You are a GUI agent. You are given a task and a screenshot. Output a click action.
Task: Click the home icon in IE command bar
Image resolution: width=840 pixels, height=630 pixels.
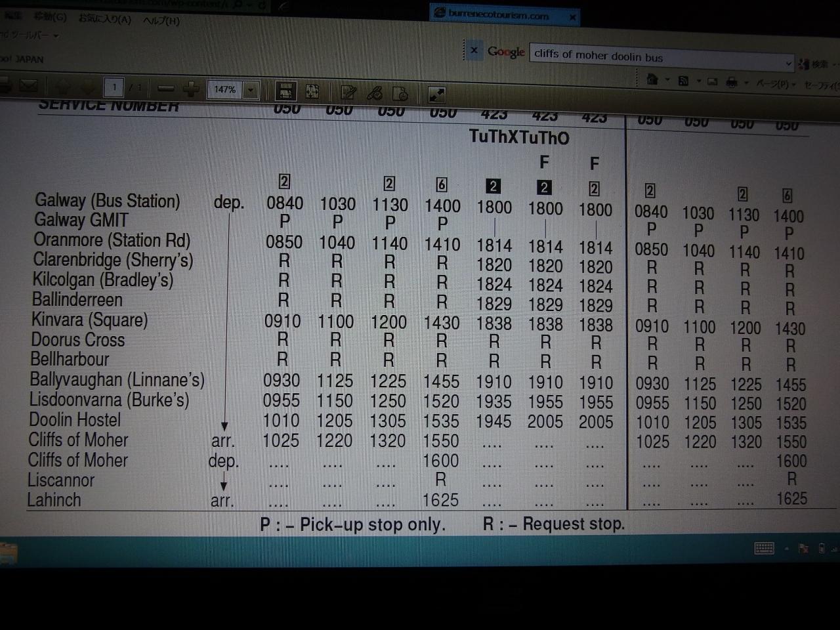tap(652, 80)
